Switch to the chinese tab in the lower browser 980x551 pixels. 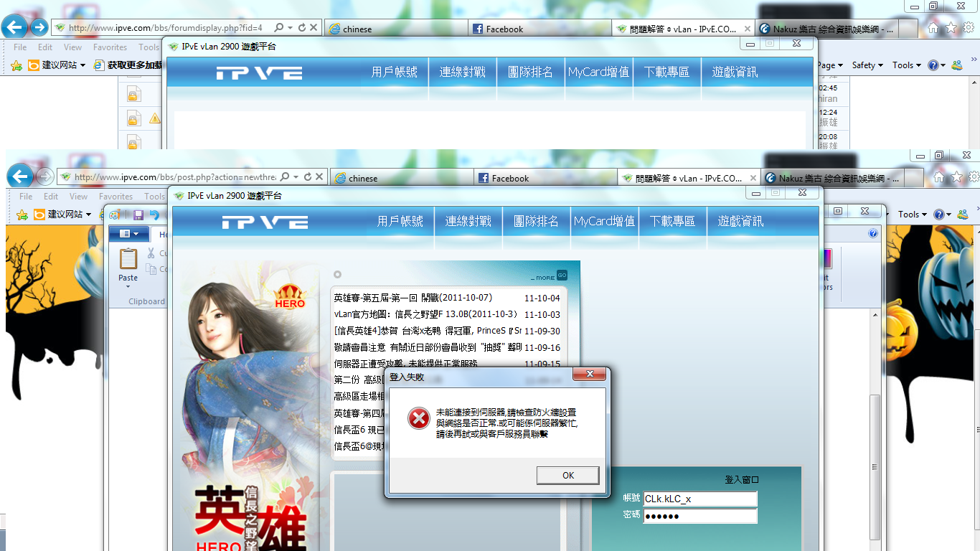point(402,179)
